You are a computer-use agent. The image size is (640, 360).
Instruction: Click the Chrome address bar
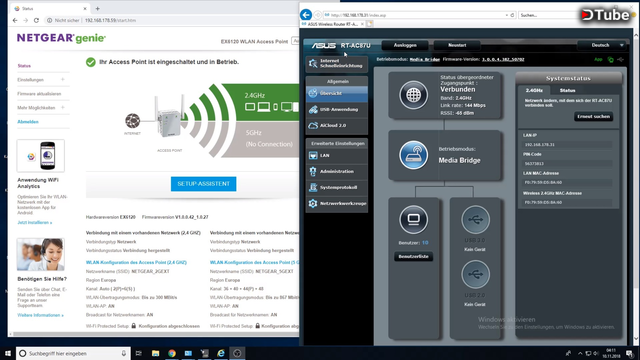(171, 20)
